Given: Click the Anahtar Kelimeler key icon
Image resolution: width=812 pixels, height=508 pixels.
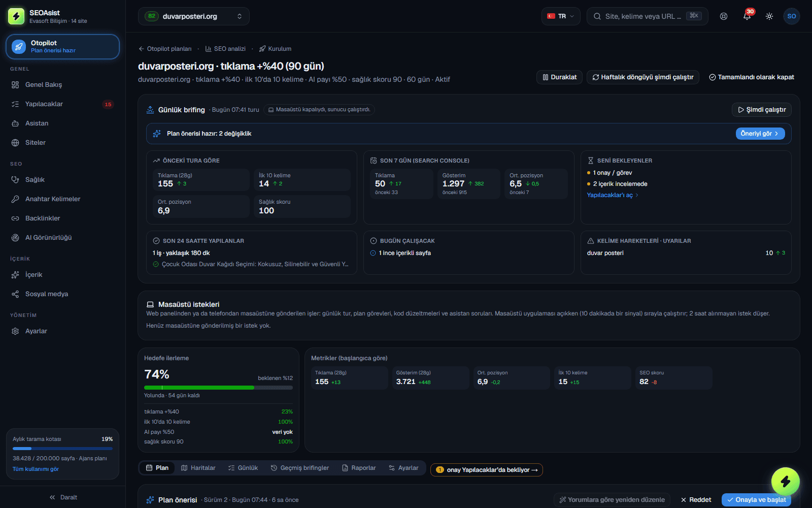Looking at the screenshot, I should 15,199.
